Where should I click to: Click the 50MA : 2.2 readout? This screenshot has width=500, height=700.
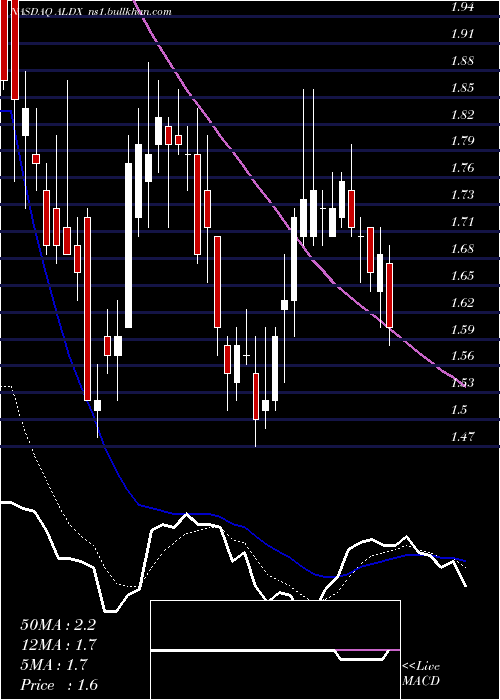click(x=58, y=625)
